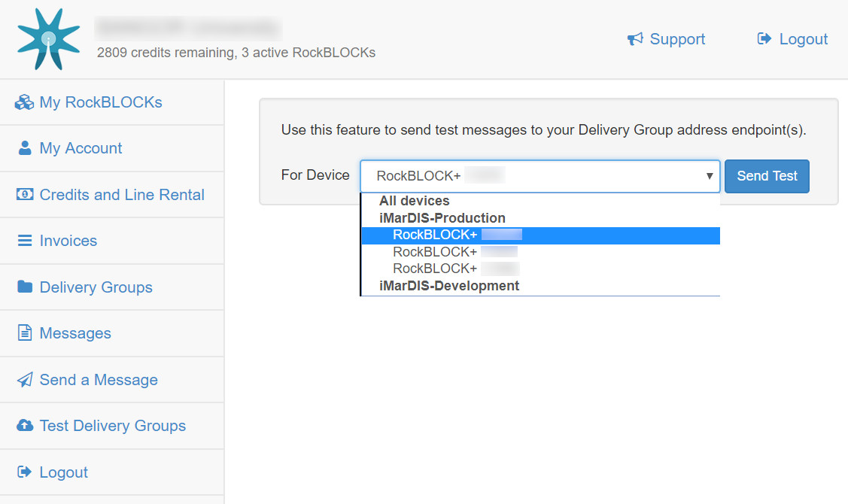848x504 pixels.
Task: Click the Messages document icon
Action: pyautogui.click(x=25, y=333)
